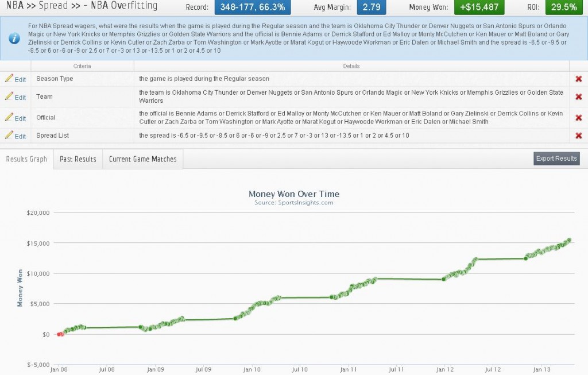
Task: Edit the Spread List criteria
Action: coord(20,137)
